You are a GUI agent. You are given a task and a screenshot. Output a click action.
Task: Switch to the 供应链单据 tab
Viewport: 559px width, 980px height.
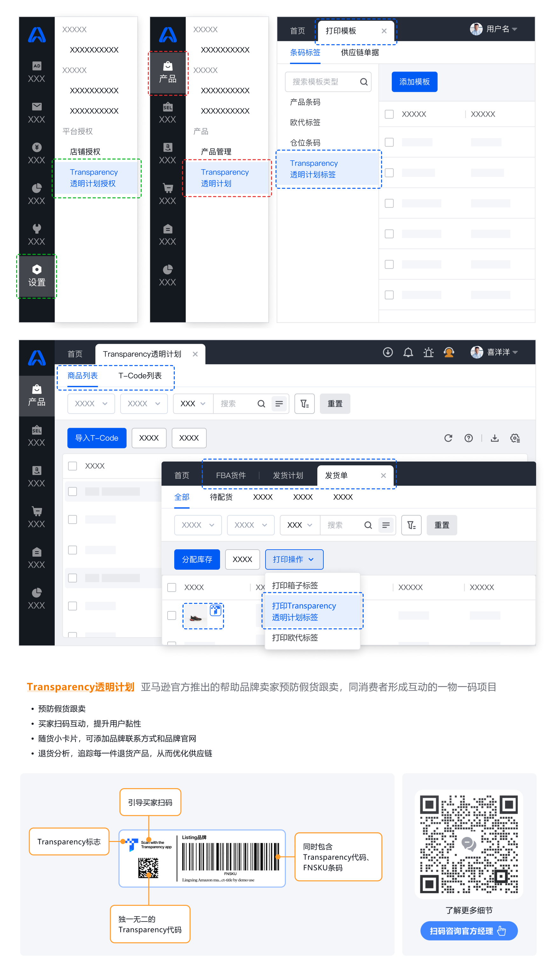click(x=360, y=52)
